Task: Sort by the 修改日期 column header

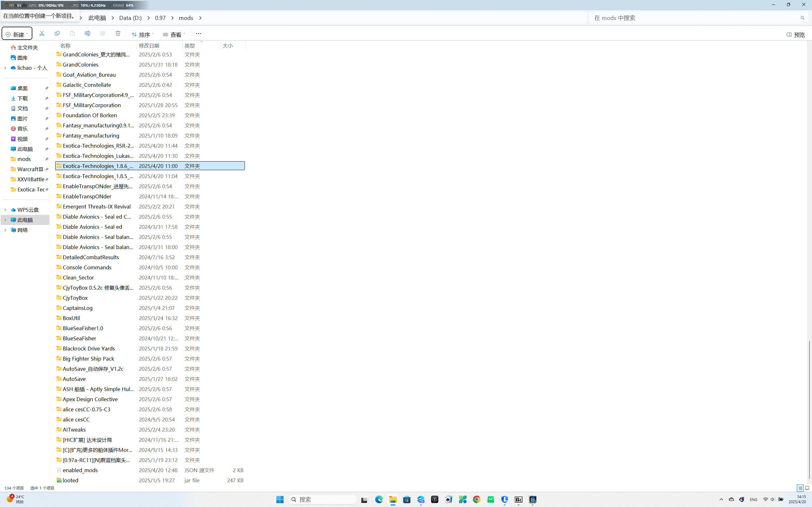Action: click(149, 46)
